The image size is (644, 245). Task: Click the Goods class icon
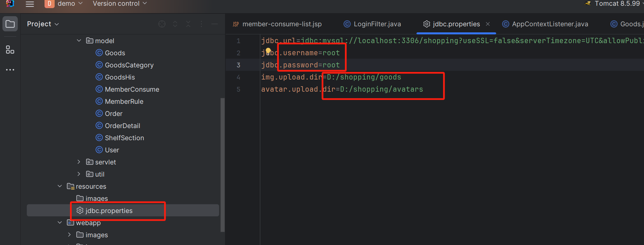(99, 53)
